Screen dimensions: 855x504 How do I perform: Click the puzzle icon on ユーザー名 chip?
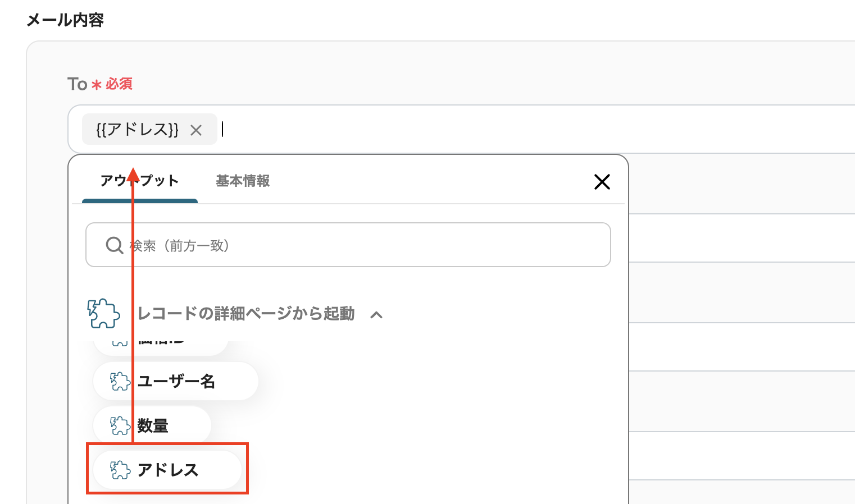[x=120, y=382]
